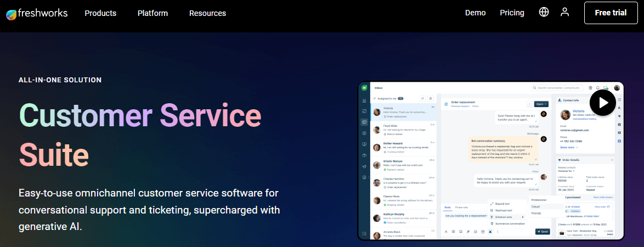
Task: Expand Show more in Contact info
Action: pos(568,147)
